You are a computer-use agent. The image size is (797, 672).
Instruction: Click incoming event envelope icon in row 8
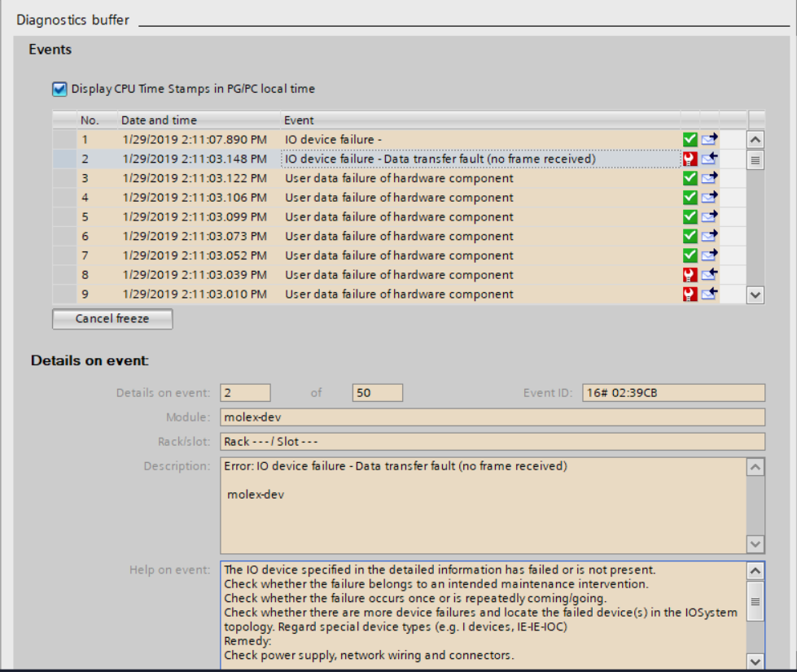point(710,274)
